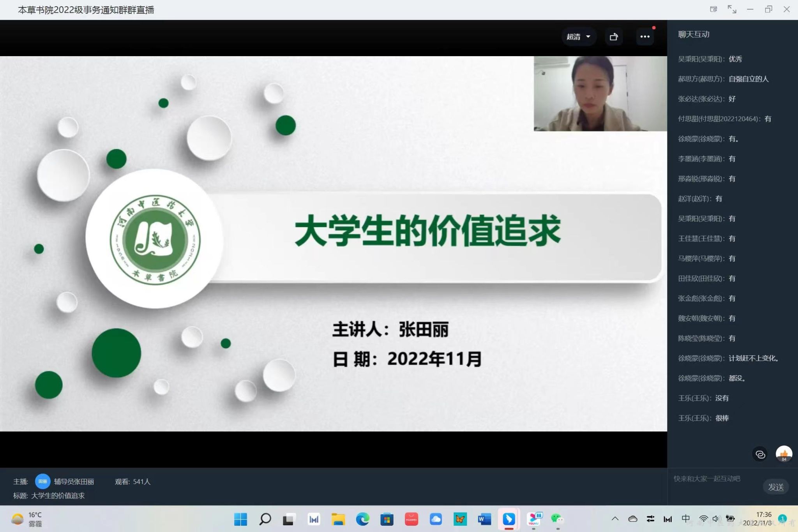Open Microsoft Word from the taskbar

484,519
